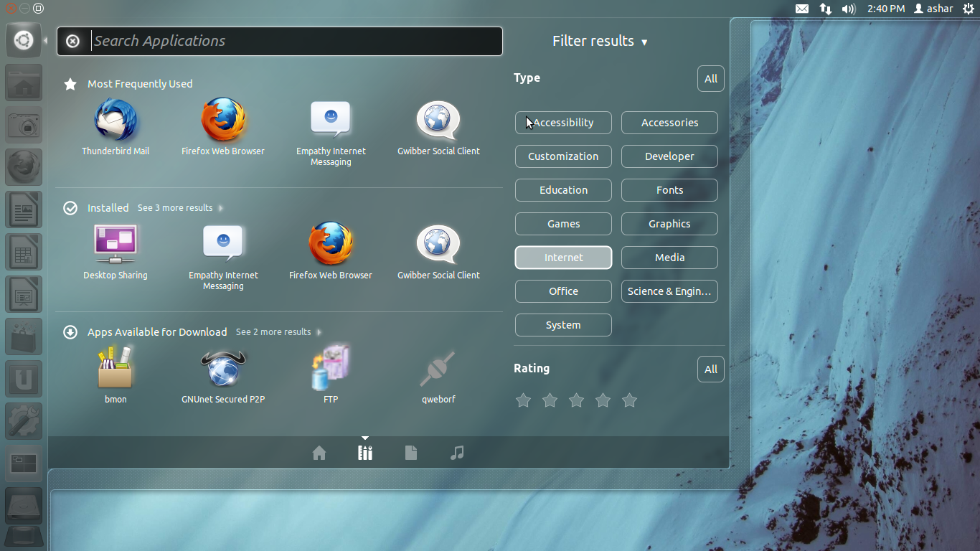Collapse the Filter results panel
Image resolution: width=980 pixels, height=551 pixels.
point(600,41)
